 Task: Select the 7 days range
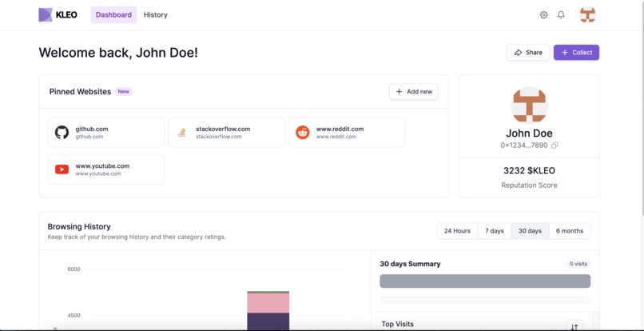pos(494,231)
